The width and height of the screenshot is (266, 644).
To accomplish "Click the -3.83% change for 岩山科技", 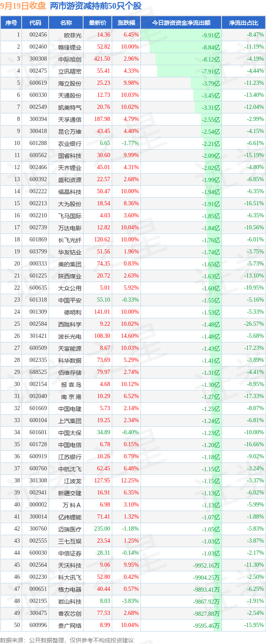I will coord(131,601).
